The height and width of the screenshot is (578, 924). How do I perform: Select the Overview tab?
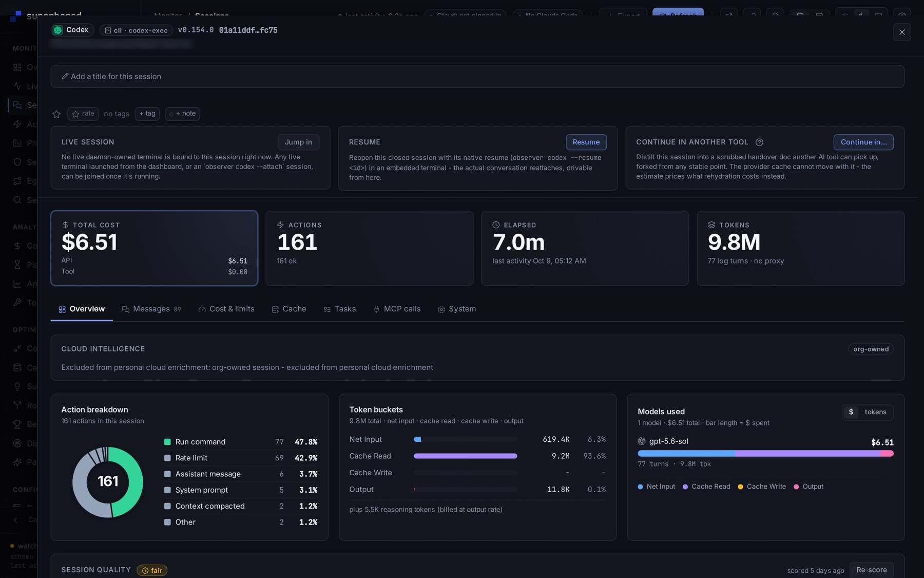(82, 309)
